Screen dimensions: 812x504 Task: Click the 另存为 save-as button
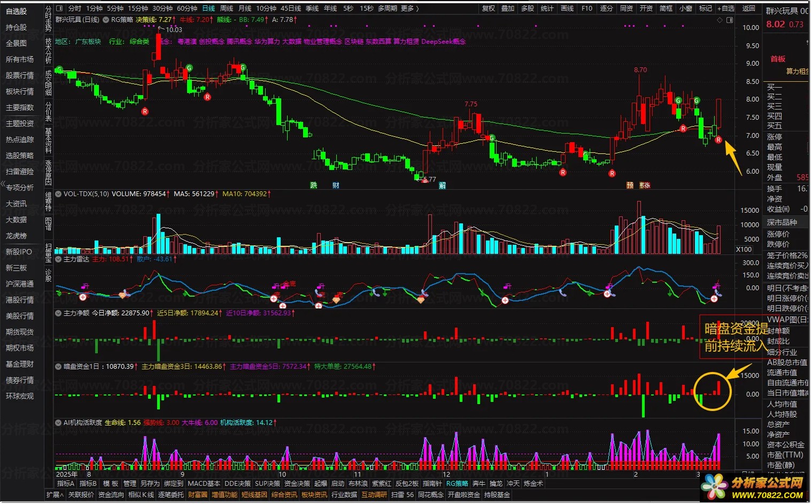[x=150, y=483]
